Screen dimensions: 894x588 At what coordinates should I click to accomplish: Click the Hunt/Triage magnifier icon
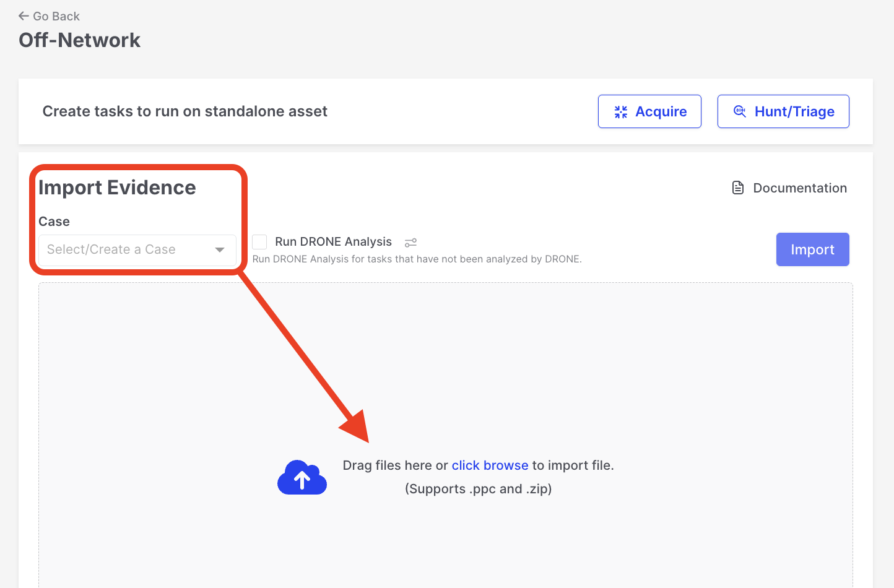click(739, 111)
